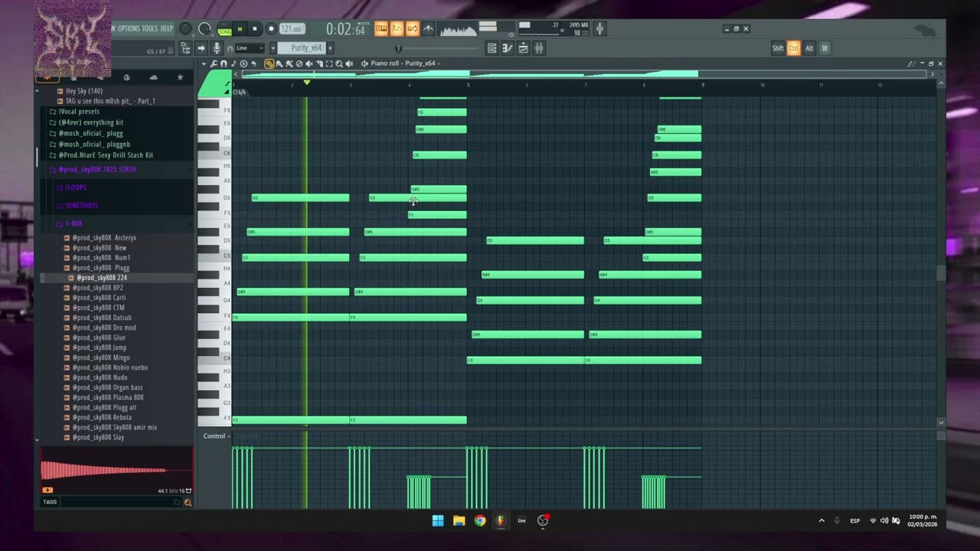The image size is (980, 551).
Task: Add a new pattern with the plus button
Action: [x=331, y=48]
